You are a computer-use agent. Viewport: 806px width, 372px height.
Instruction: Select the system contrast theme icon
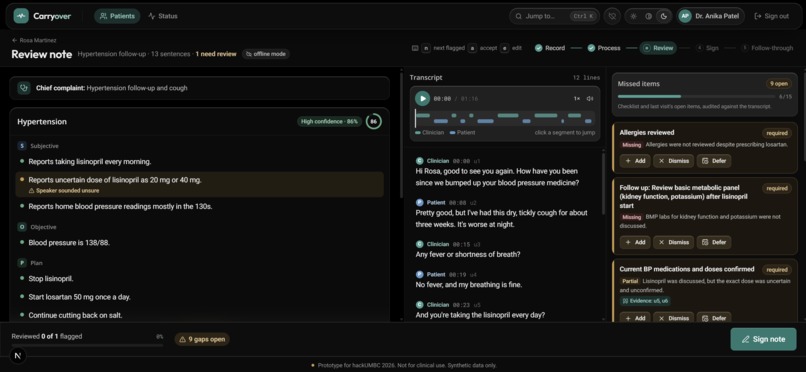(x=649, y=16)
